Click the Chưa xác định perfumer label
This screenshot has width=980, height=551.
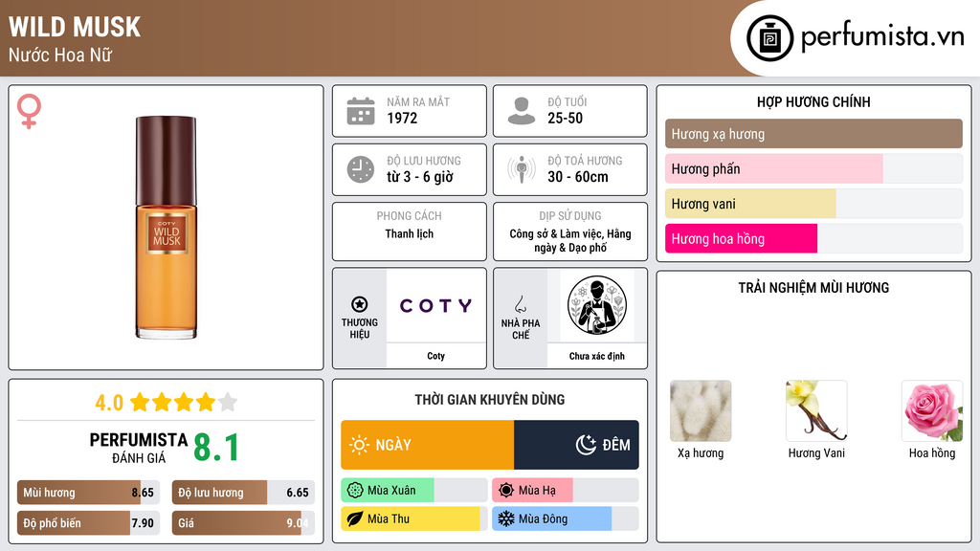tap(597, 356)
